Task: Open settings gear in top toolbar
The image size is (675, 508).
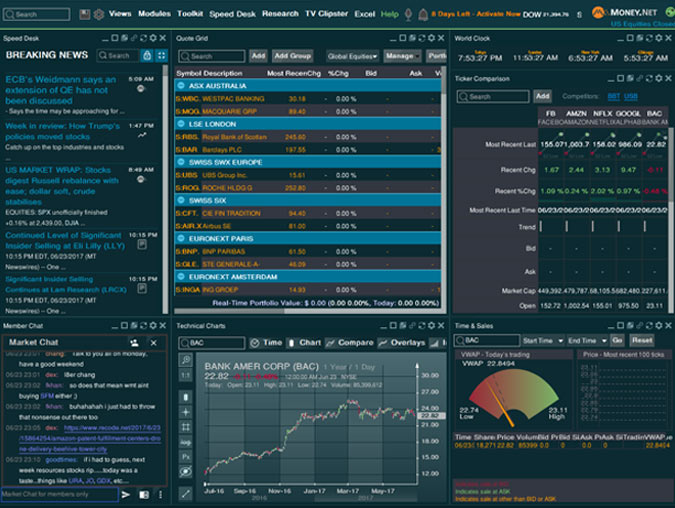Action: [98, 14]
